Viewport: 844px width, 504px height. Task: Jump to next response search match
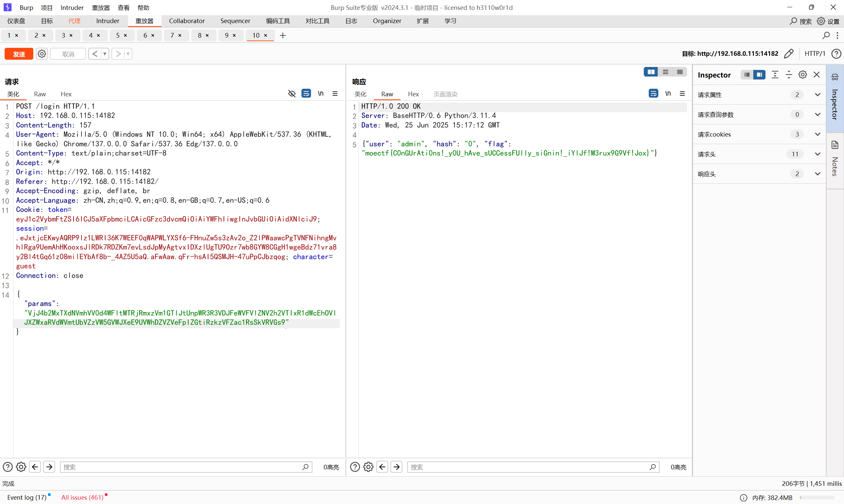pyautogui.click(x=396, y=467)
